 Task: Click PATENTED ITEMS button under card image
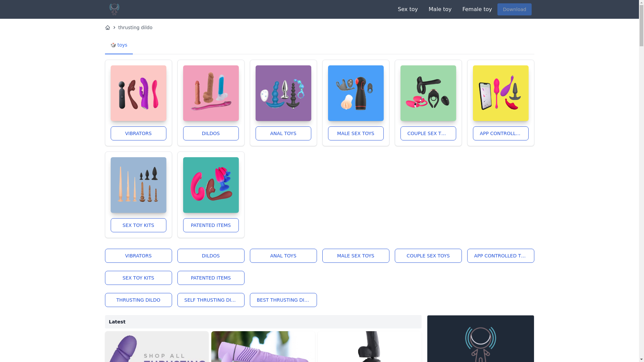(211, 225)
